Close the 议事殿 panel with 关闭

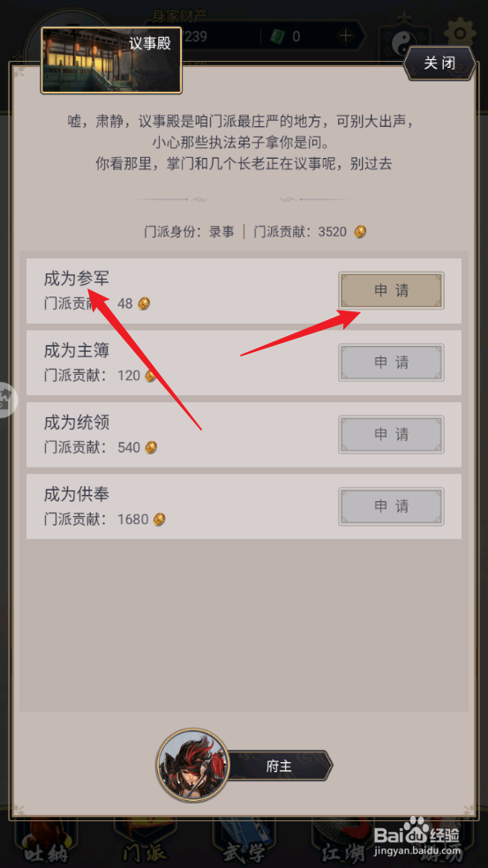(439, 64)
